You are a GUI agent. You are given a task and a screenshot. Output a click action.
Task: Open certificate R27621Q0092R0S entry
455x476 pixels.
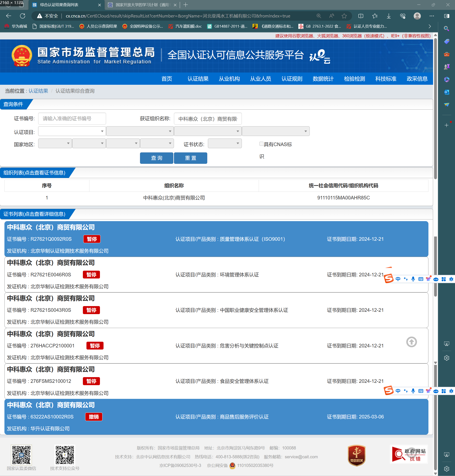click(216, 239)
